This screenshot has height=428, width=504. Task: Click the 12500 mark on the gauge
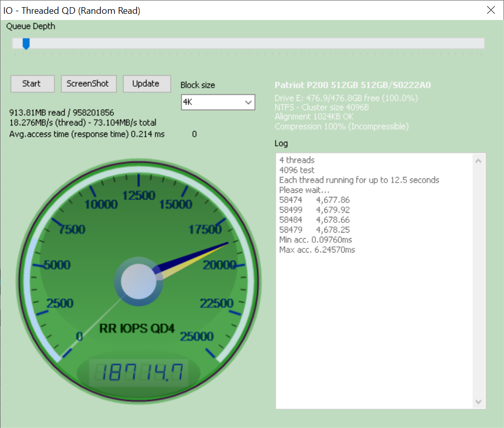[x=139, y=195]
